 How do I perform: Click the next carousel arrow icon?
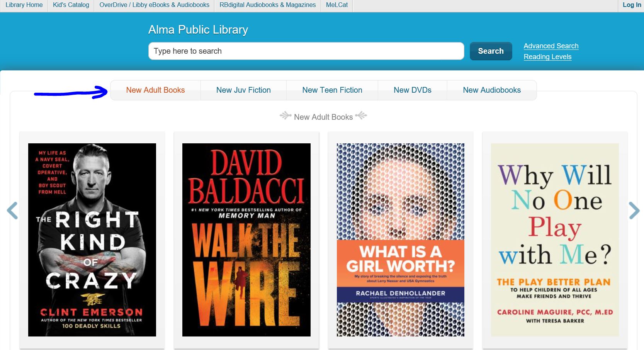634,211
